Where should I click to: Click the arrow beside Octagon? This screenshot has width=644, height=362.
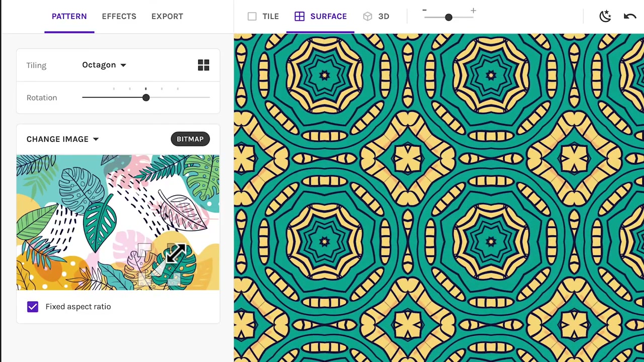(x=123, y=65)
